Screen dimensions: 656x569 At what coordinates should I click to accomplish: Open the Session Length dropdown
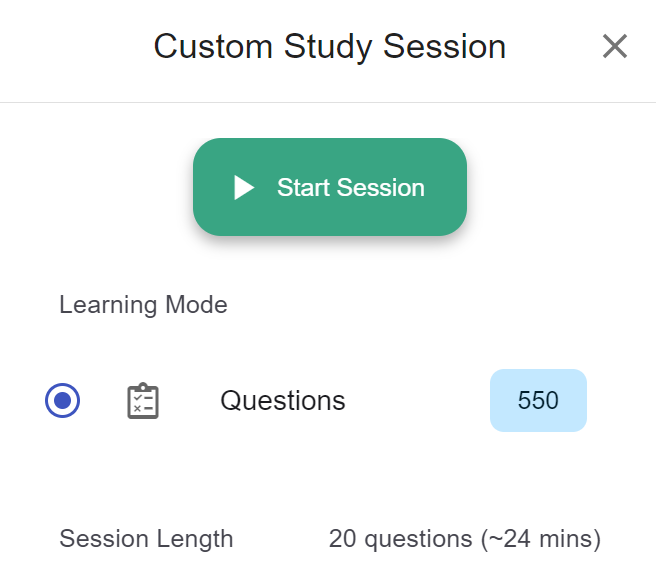click(x=464, y=538)
